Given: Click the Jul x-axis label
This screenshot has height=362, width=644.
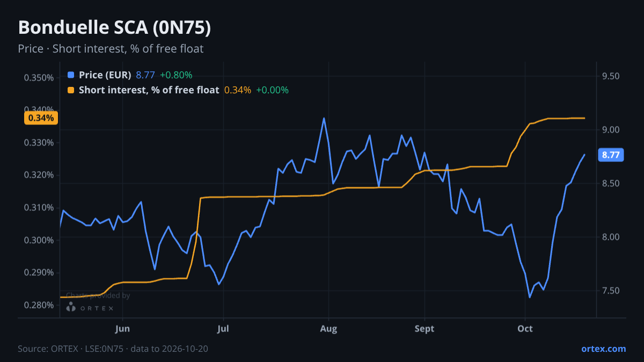Looking at the screenshot, I should click(223, 328).
